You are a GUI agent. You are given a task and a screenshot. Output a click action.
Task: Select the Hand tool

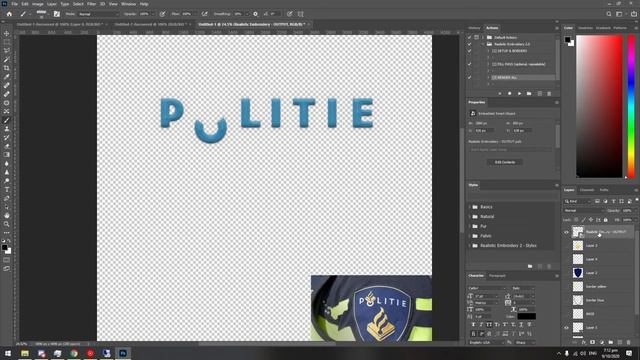pos(7,216)
